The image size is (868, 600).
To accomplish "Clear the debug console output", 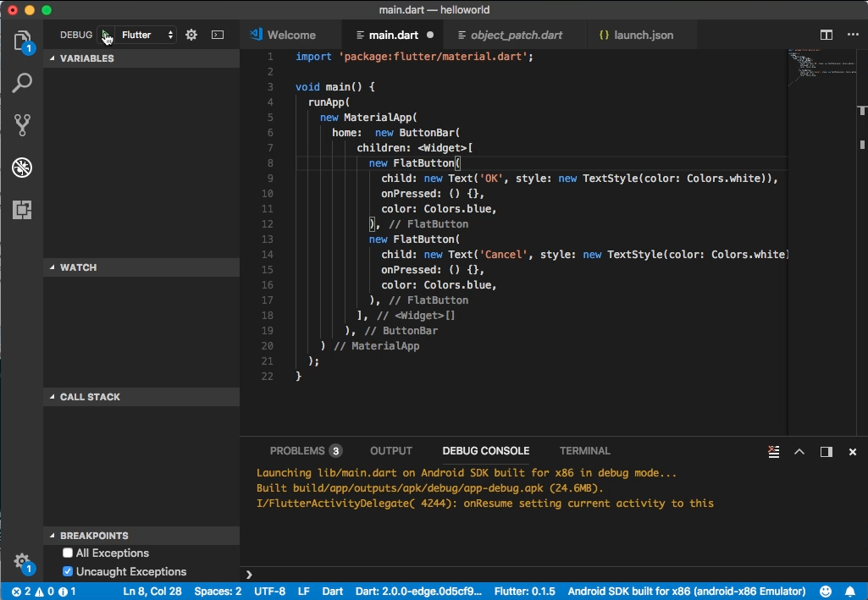I will (774, 452).
